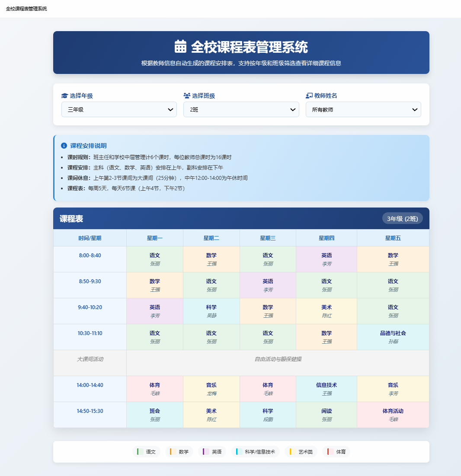Open the class dropdown showing 2班
The width and height of the screenshot is (461, 476).
241,109
